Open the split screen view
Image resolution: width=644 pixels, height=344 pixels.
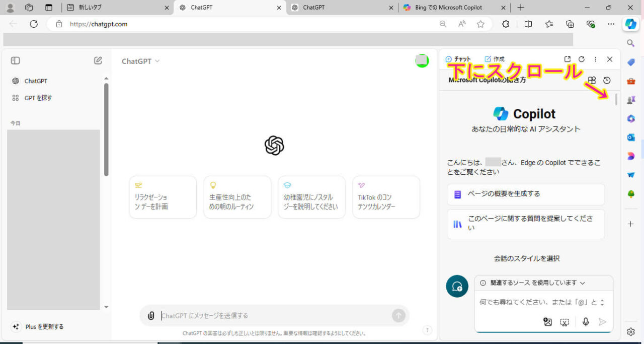click(528, 24)
